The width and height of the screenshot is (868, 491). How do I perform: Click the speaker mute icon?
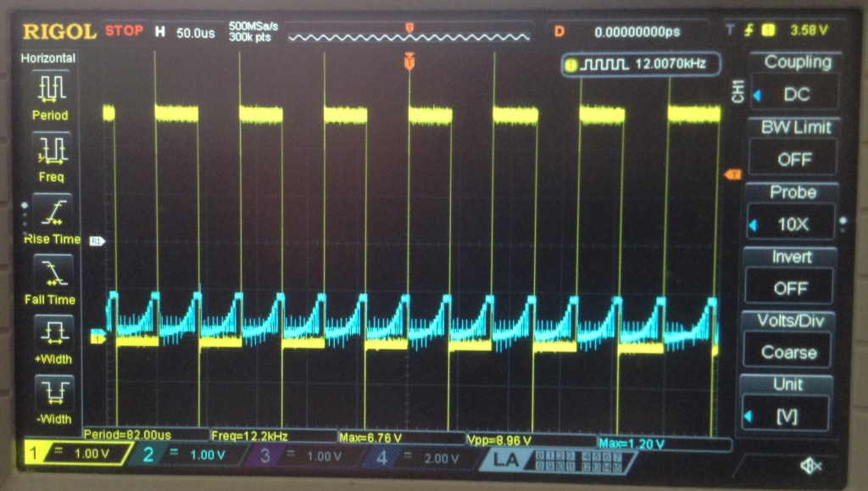(x=810, y=466)
